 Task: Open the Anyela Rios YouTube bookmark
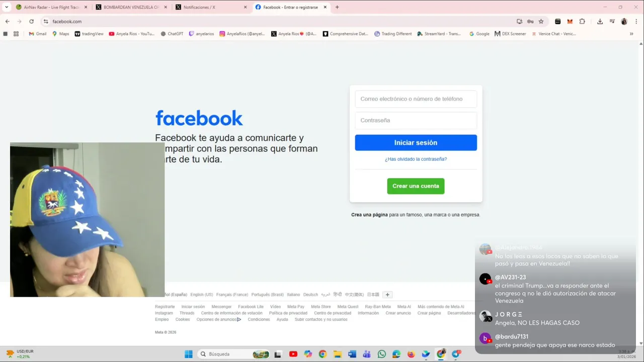[x=132, y=34]
